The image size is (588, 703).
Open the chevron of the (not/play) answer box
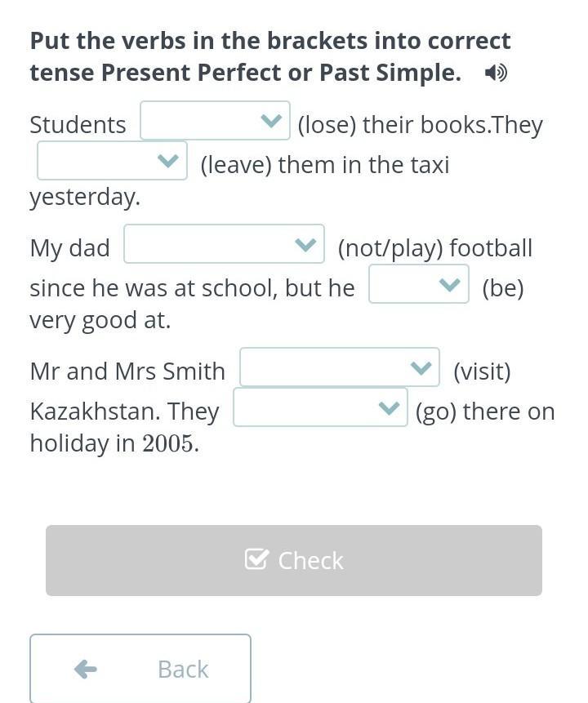pyautogui.click(x=305, y=245)
